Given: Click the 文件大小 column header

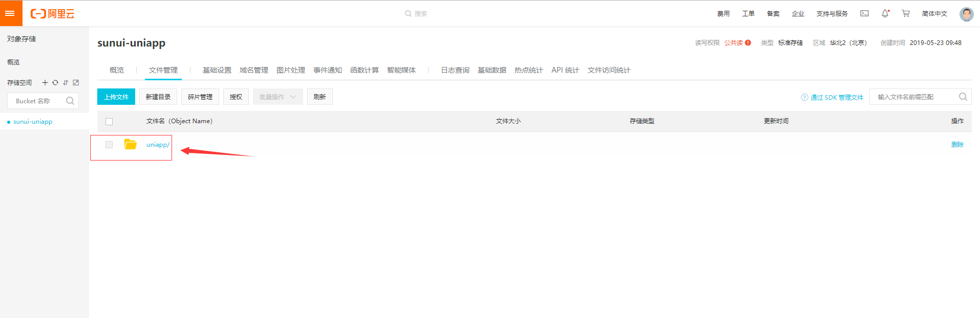Looking at the screenshot, I should point(508,121).
